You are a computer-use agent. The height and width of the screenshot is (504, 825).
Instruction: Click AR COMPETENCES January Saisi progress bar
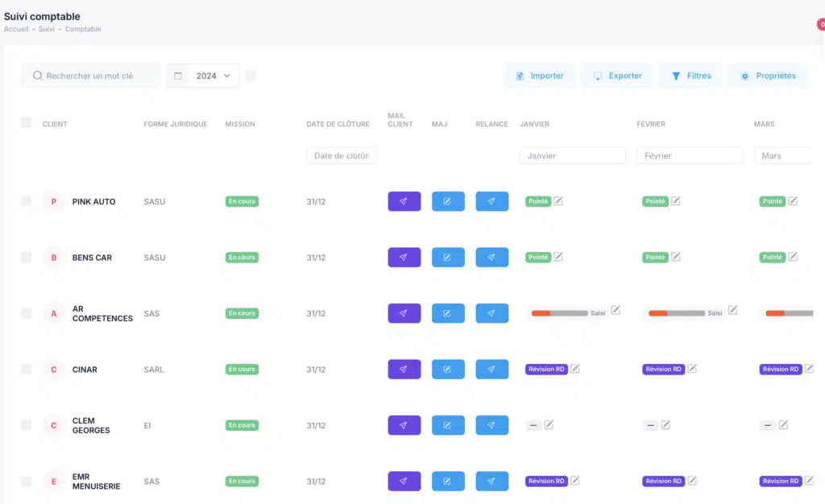560,313
